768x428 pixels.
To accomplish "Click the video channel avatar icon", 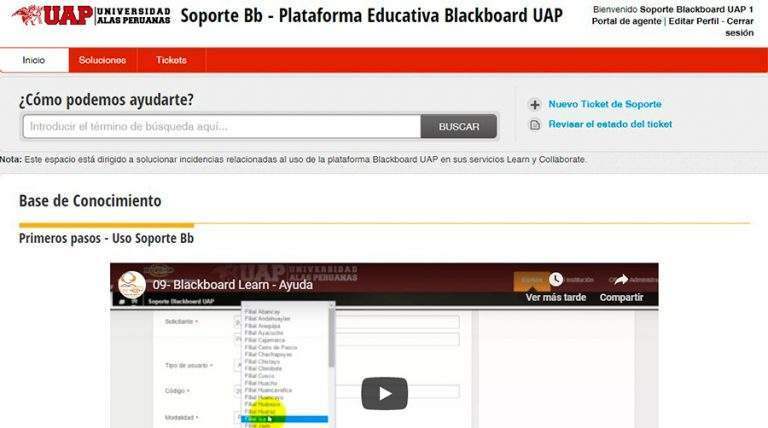I will pyautogui.click(x=132, y=285).
